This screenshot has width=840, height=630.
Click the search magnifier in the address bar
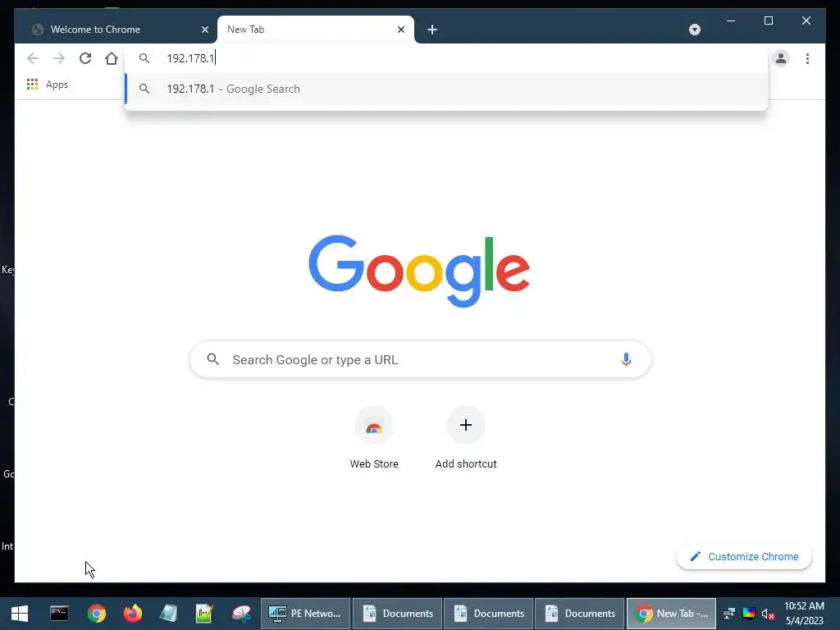[144, 58]
